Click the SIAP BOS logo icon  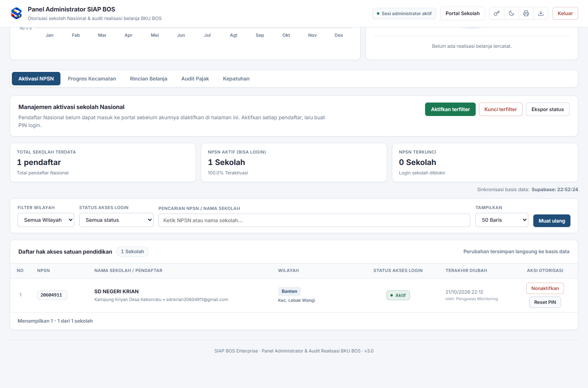coord(16,13)
